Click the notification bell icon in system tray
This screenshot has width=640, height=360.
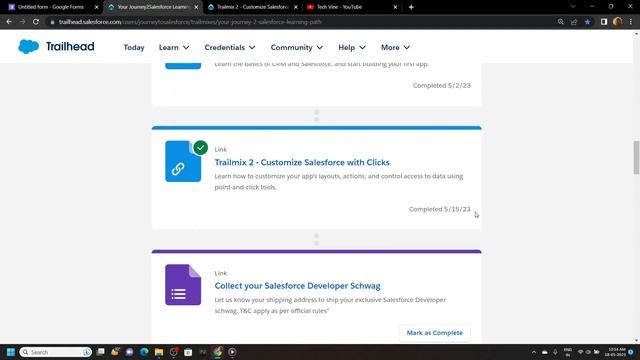pyautogui.click(x=631, y=352)
